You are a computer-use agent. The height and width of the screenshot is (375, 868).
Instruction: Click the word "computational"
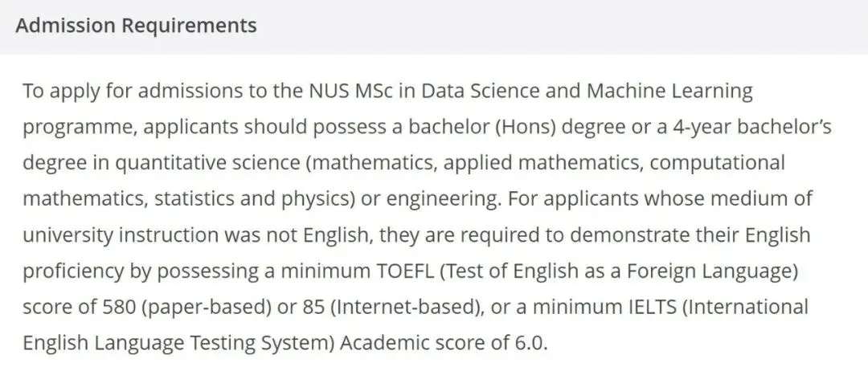(x=718, y=163)
